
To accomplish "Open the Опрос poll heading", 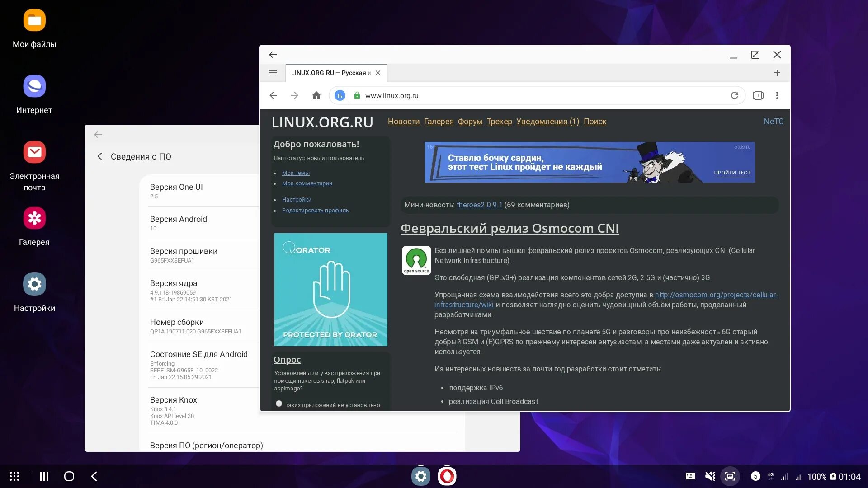I will coord(287,360).
